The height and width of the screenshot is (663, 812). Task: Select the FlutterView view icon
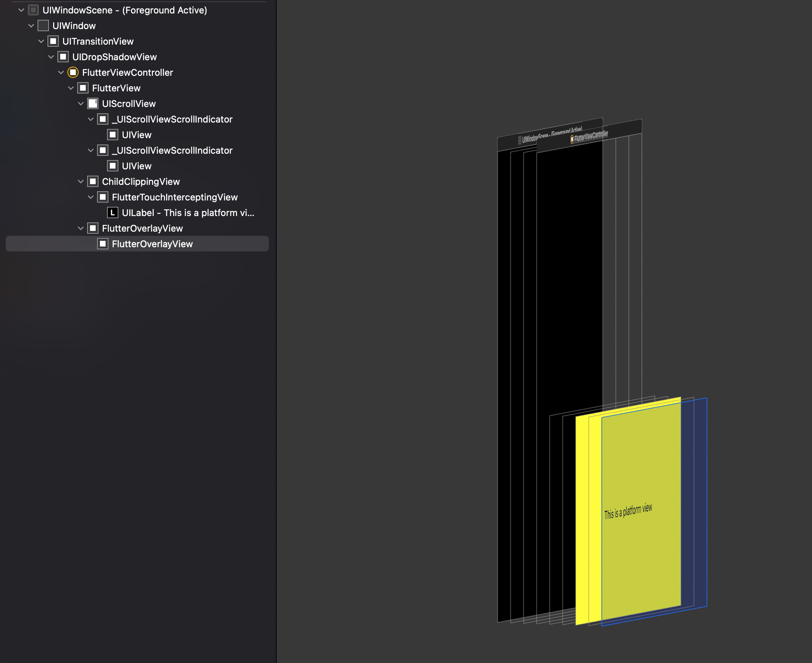pyautogui.click(x=83, y=88)
